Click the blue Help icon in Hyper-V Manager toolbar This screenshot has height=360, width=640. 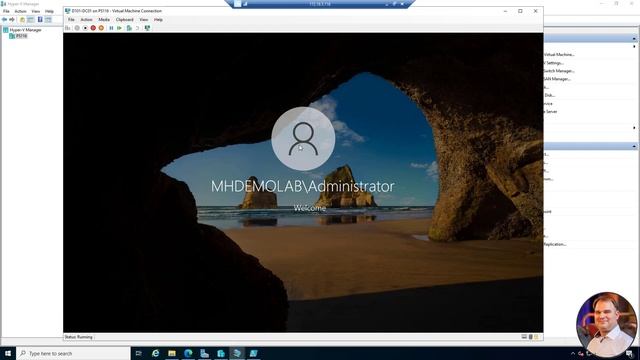tap(40, 19)
